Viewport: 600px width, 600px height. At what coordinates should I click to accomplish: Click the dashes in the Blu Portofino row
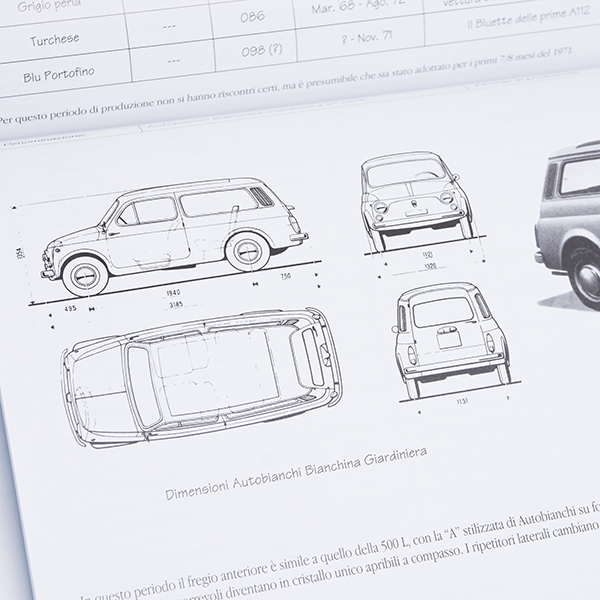tap(173, 60)
